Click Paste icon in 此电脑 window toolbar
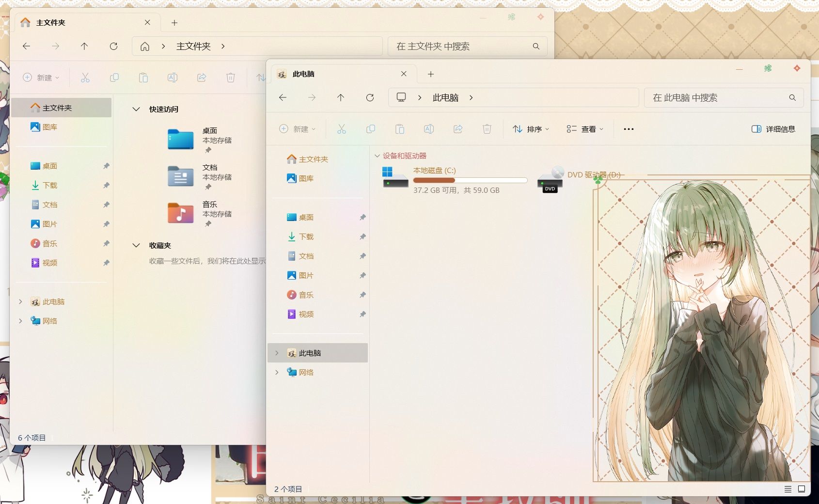 400,129
